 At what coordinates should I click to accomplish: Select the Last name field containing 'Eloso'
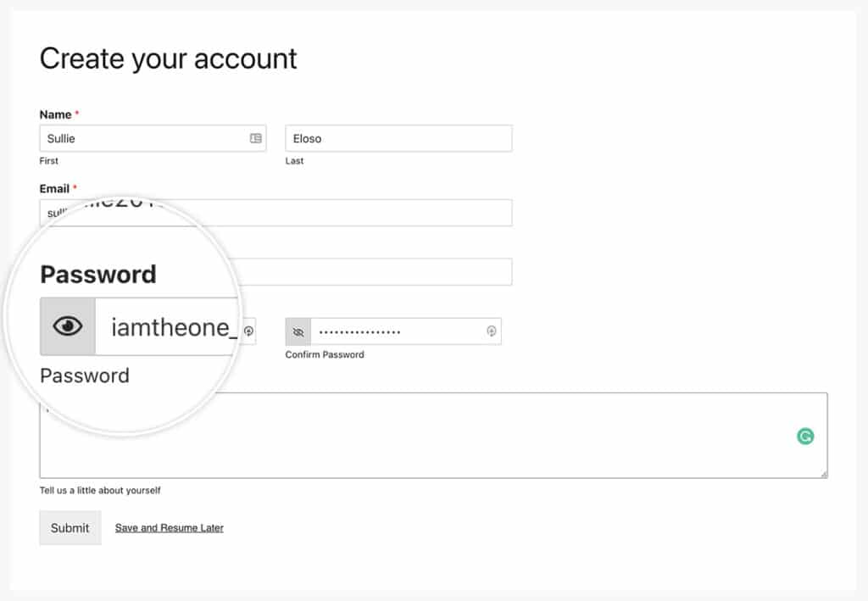[398, 138]
